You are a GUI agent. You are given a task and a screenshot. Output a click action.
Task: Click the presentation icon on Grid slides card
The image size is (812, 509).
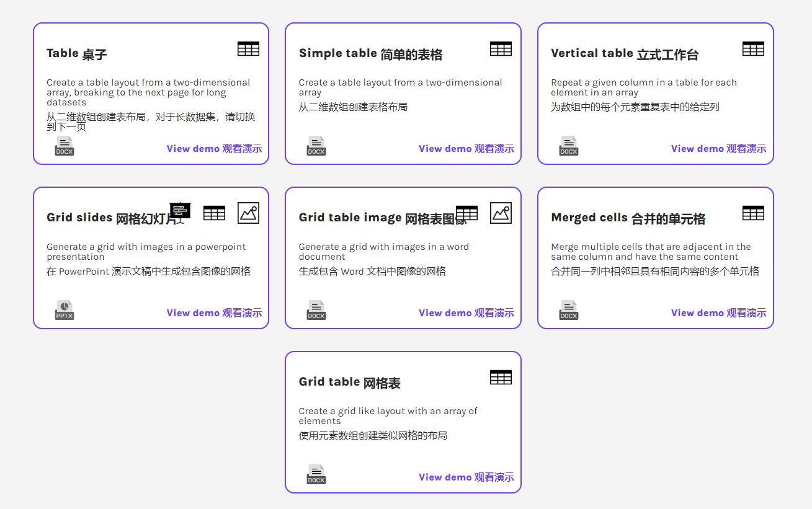pyautogui.click(x=180, y=212)
